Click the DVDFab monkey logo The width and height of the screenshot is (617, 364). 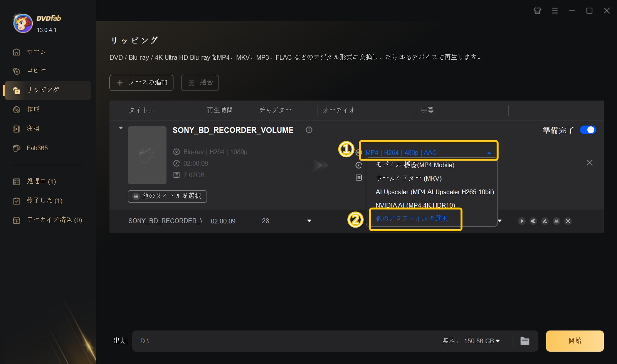(23, 23)
